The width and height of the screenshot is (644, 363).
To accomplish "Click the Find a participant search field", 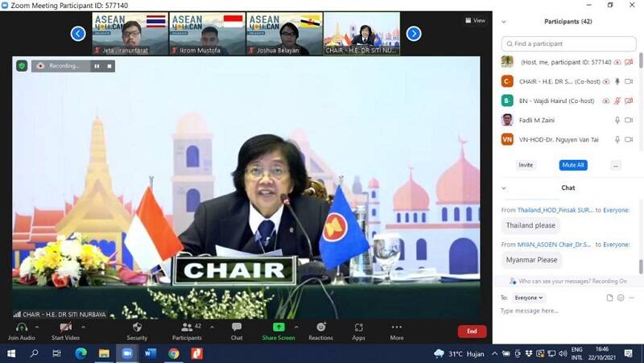I will [568, 43].
